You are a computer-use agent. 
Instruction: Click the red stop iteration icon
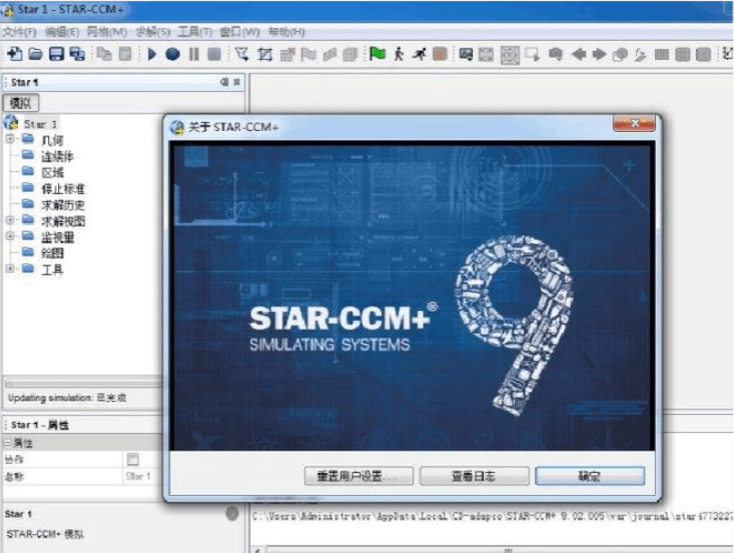click(440, 54)
